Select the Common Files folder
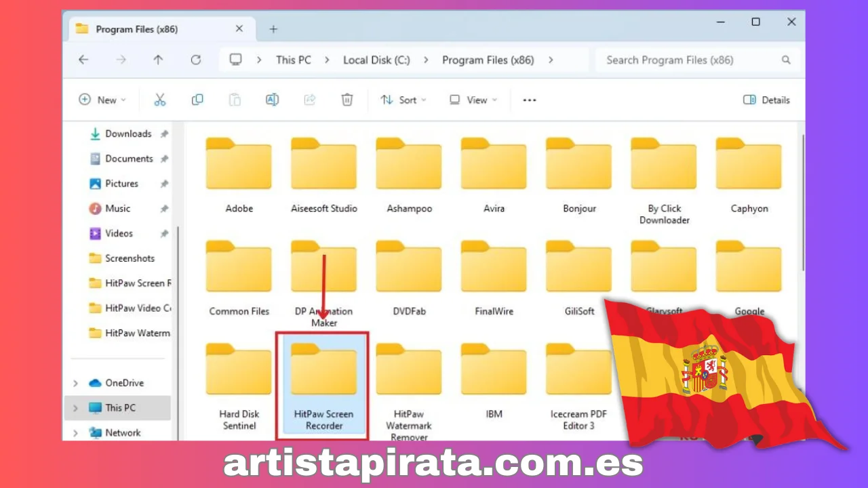868x488 pixels. click(x=239, y=278)
